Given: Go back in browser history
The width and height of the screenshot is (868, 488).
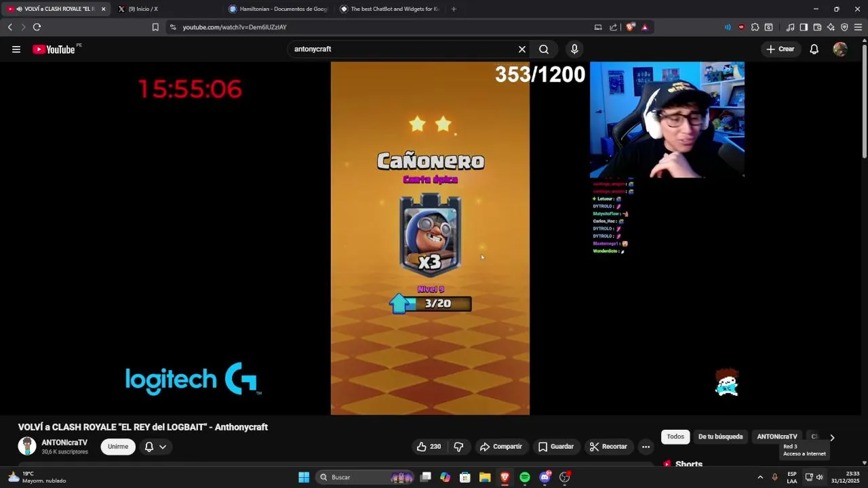Looking at the screenshot, I should (10, 27).
